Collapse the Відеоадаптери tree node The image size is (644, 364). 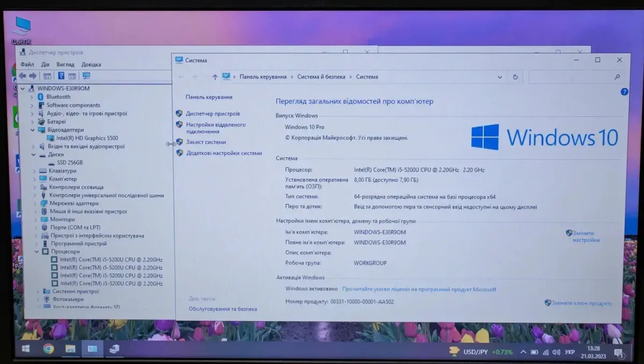click(32, 130)
